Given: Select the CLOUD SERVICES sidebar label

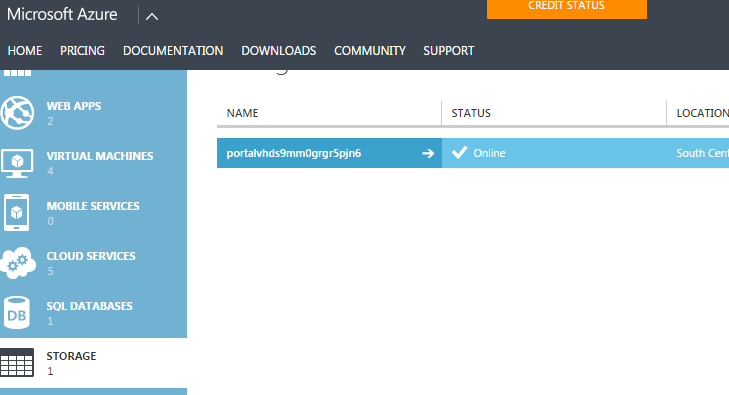Looking at the screenshot, I should (x=91, y=256).
